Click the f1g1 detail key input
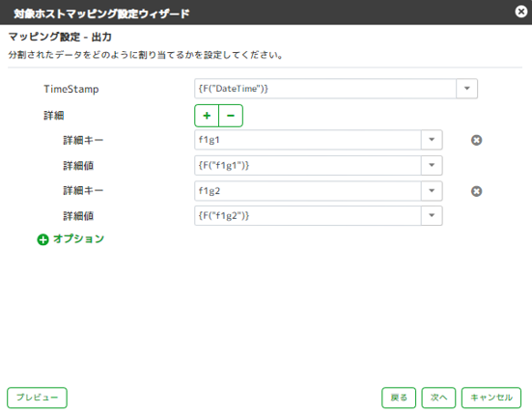The height and width of the screenshot is (412, 532). (308, 140)
